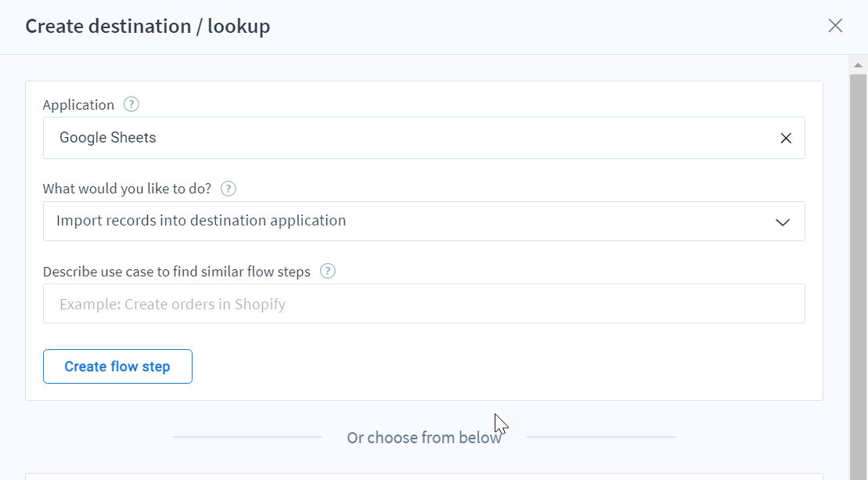Select the "Or choose from below" label

point(424,437)
